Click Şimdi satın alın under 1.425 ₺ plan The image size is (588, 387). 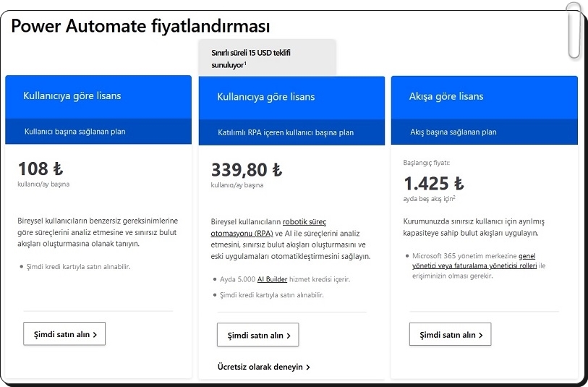point(450,334)
